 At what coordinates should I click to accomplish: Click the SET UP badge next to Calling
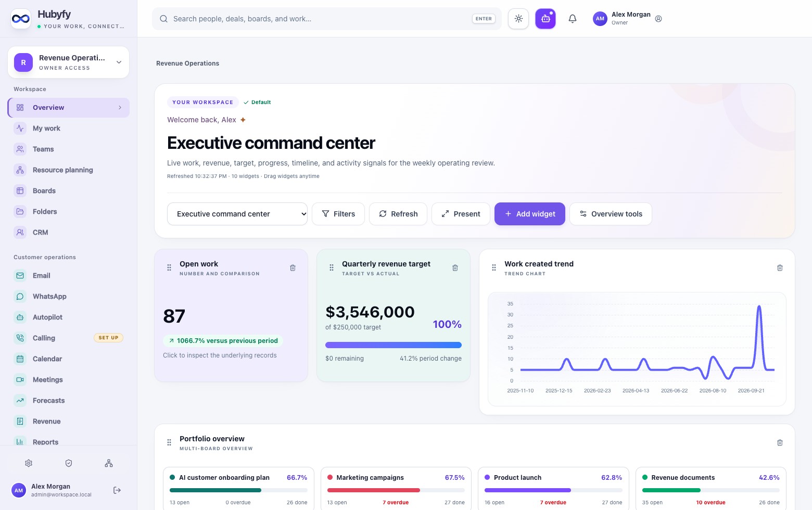pos(108,338)
